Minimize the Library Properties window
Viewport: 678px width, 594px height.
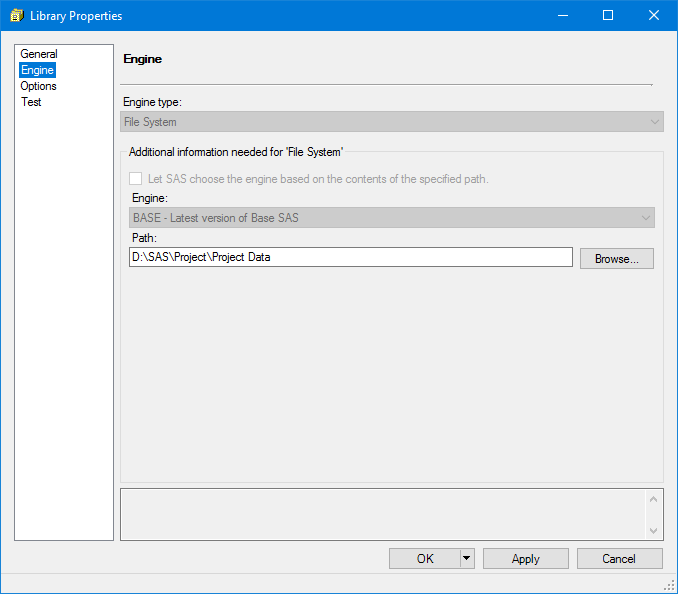click(x=562, y=15)
